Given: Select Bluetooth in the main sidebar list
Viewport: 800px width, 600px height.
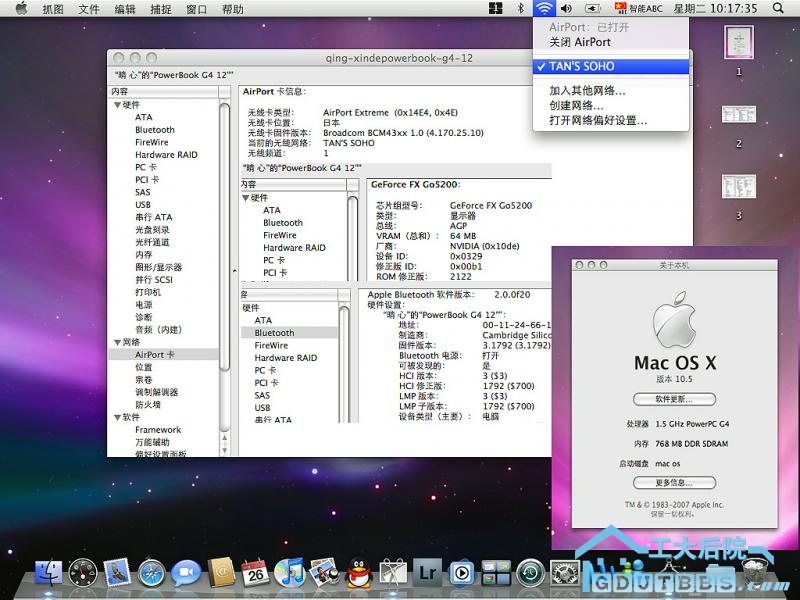Looking at the screenshot, I should point(155,130).
